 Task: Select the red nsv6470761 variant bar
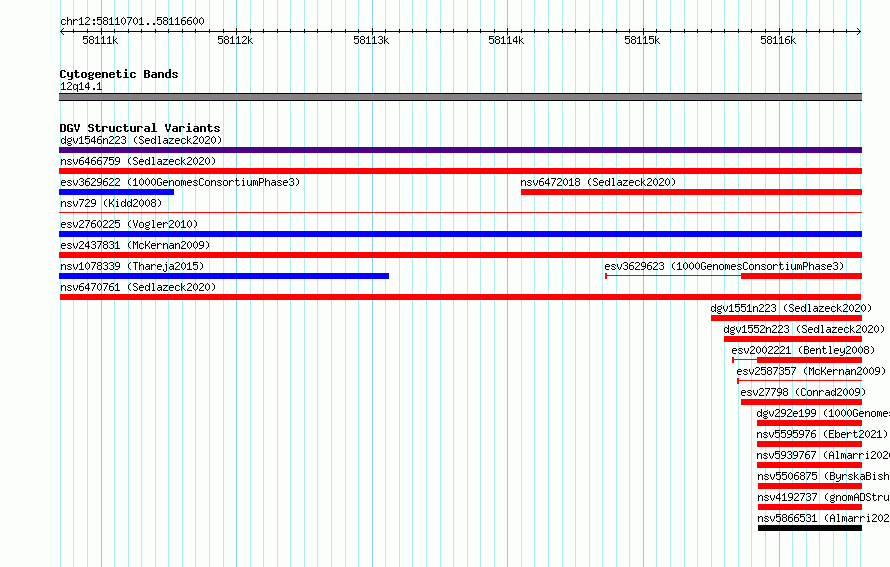[460, 297]
